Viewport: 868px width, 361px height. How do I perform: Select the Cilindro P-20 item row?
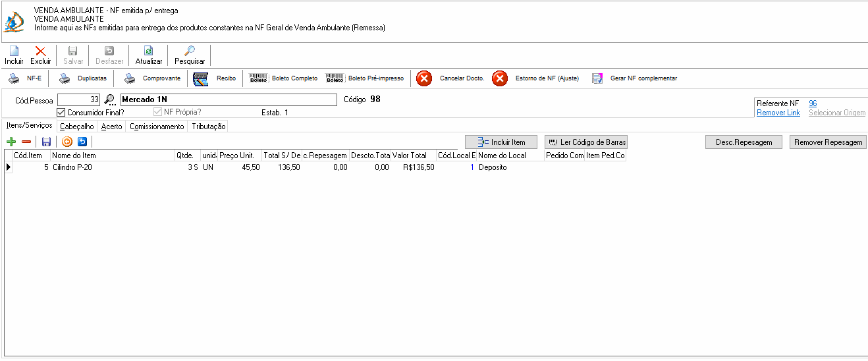[x=315, y=167]
